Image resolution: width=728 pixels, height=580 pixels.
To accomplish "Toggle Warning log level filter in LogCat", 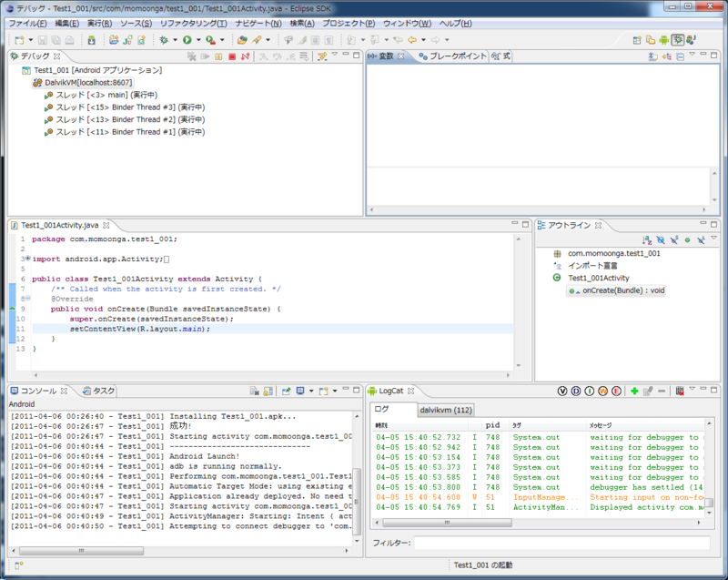I will pyautogui.click(x=603, y=391).
